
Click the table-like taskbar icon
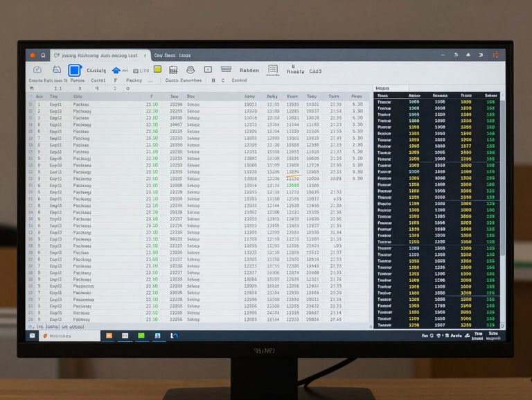[125, 336]
